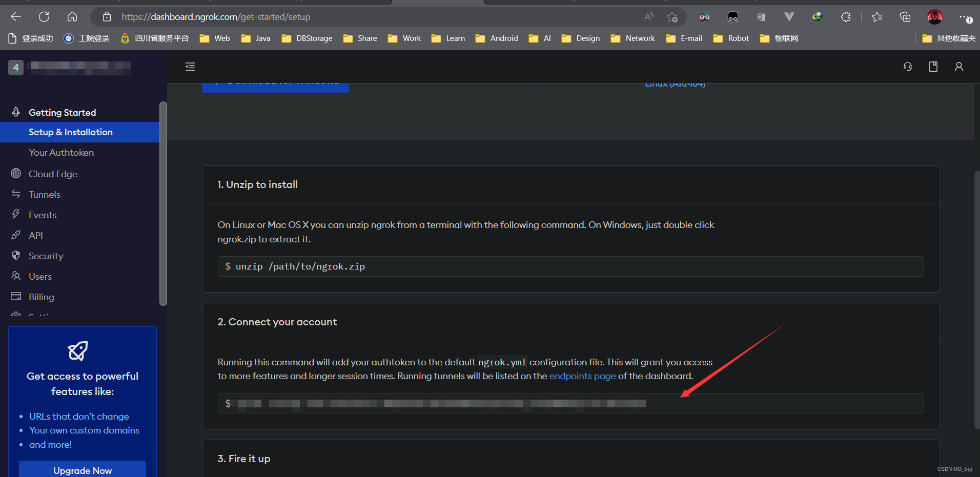Reload the ngrok dashboard page
Screen dimensions: 980x477
coord(44,17)
